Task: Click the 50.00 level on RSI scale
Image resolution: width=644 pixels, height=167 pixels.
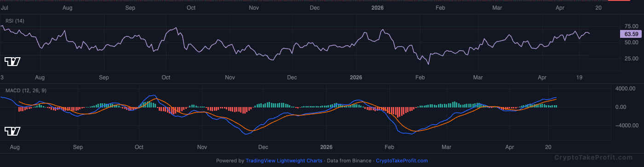Action: tap(631, 42)
